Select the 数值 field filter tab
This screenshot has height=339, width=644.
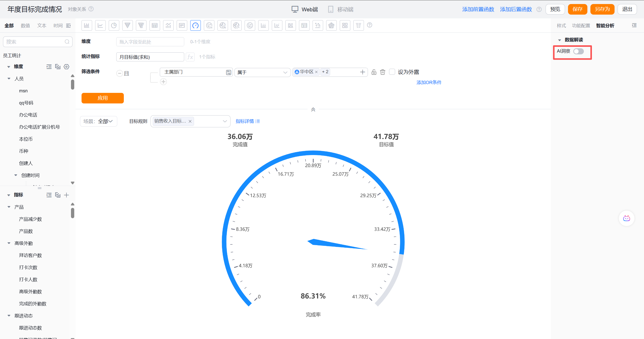(x=25, y=26)
